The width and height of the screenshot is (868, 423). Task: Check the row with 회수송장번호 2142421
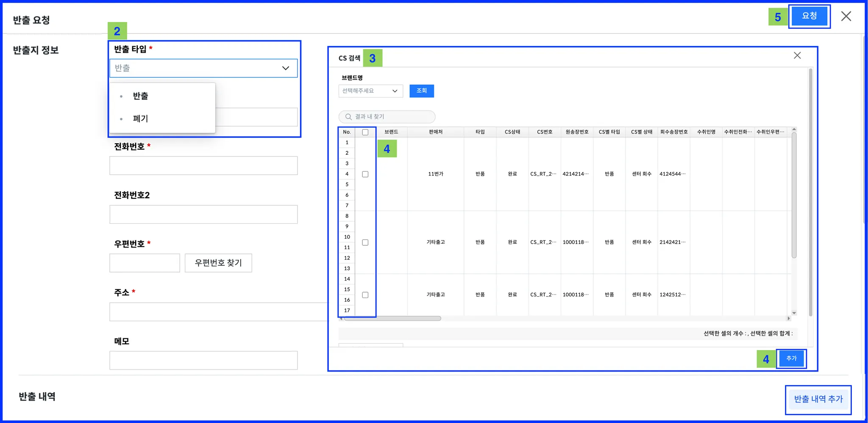[365, 242]
